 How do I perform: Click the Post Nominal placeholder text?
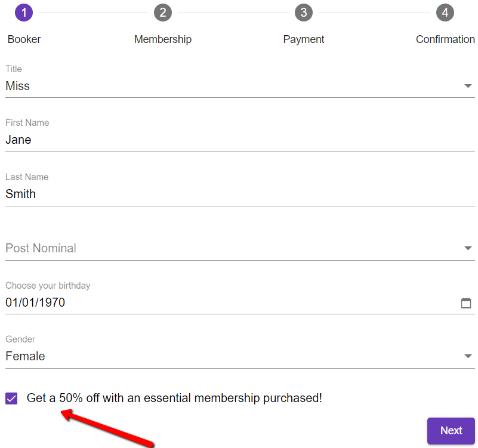coord(41,248)
